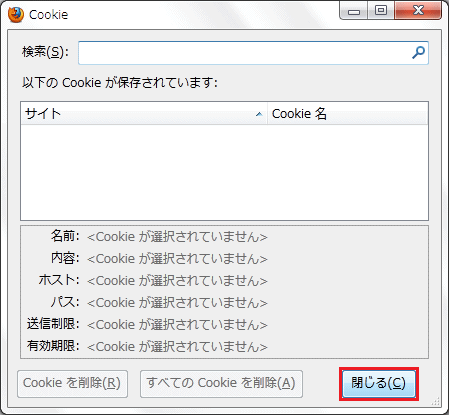449x415 pixels.
Task: Click the すべての Cookie を削除(A) button
Action: 221,384
